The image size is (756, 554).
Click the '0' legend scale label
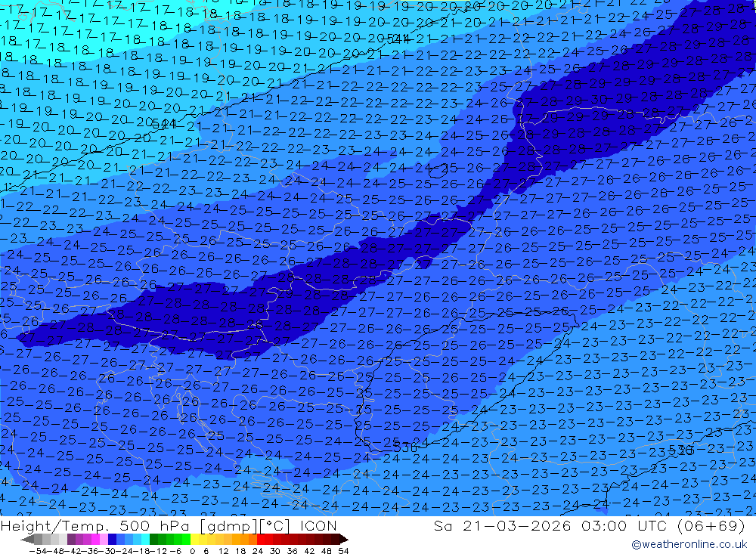pyautogui.click(x=192, y=551)
